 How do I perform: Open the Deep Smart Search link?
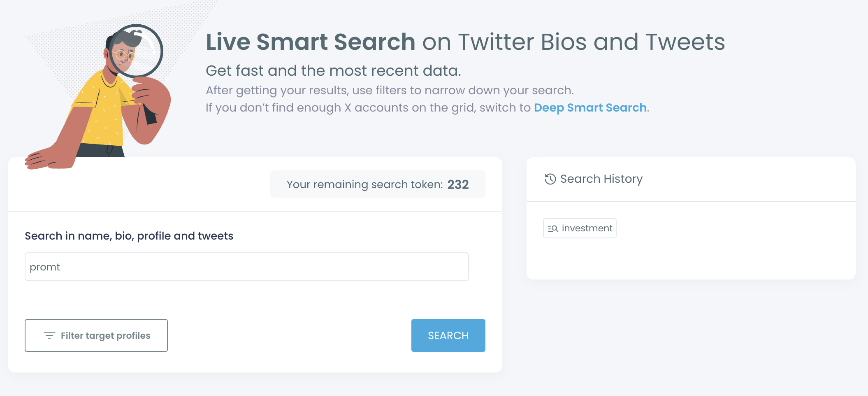590,107
